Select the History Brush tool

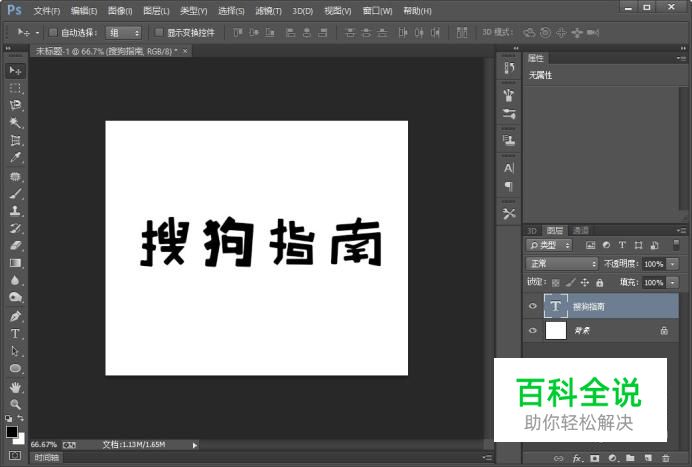point(15,228)
